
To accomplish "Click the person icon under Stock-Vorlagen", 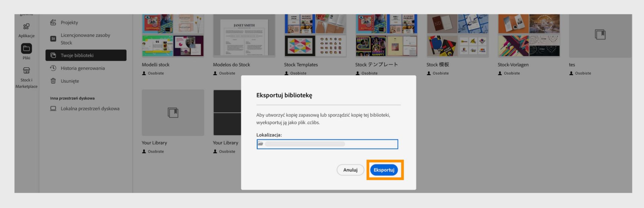I will (x=500, y=73).
